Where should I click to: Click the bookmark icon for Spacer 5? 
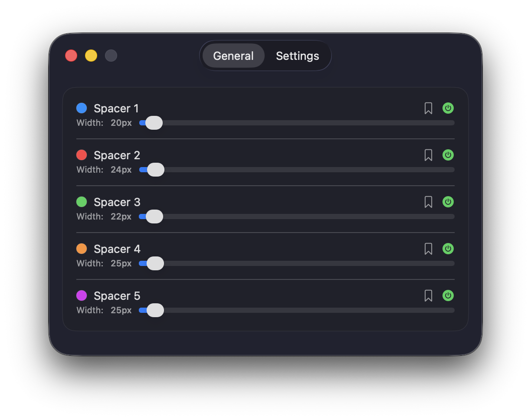(428, 296)
